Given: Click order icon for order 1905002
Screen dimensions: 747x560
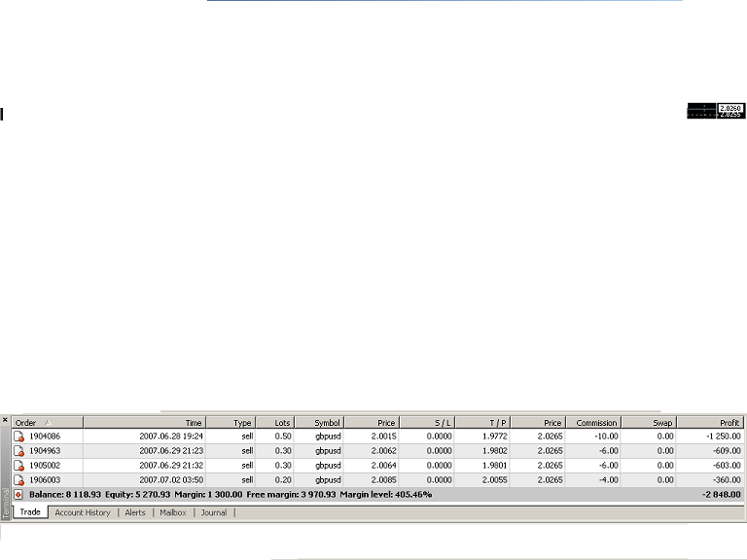Looking at the screenshot, I should (19, 466).
